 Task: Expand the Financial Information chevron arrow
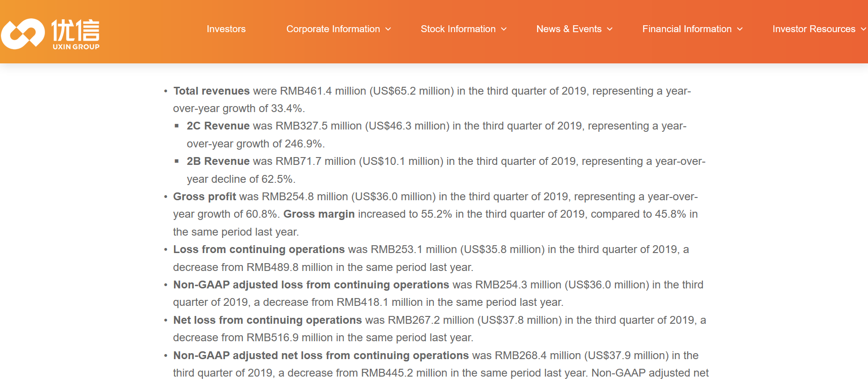click(x=740, y=29)
